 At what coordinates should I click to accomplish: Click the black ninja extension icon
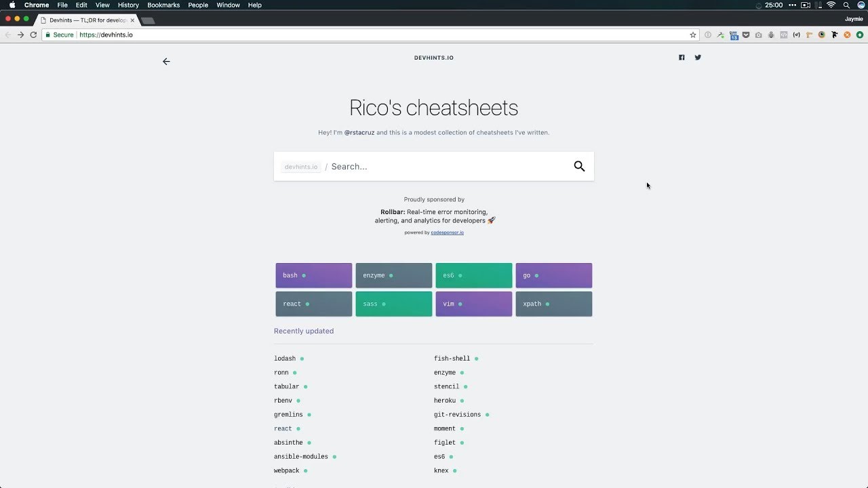pyautogui.click(x=834, y=35)
